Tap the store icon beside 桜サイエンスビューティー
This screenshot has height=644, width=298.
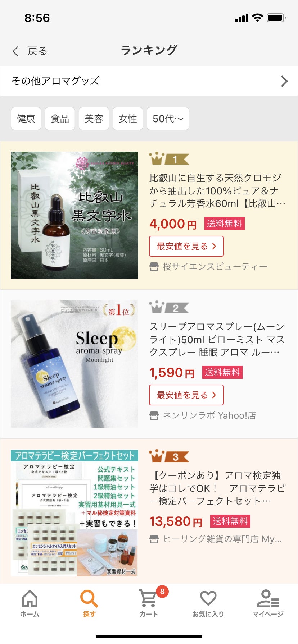click(x=154, y=267)
